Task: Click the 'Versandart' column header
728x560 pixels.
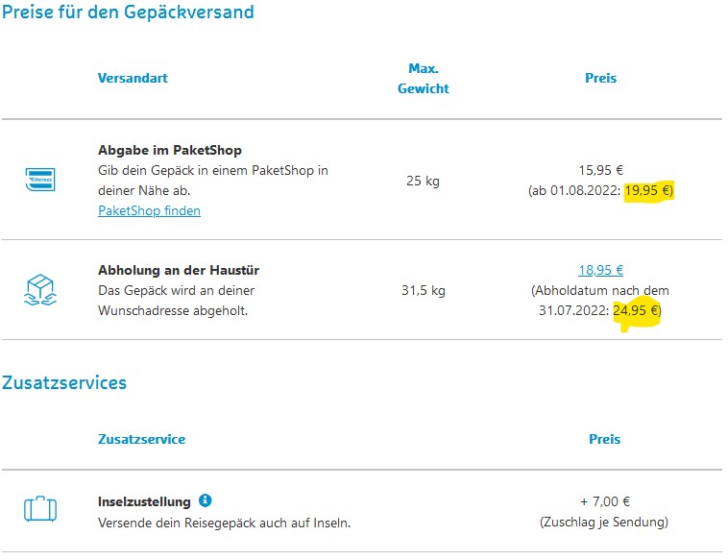Action: click(133, 78)
